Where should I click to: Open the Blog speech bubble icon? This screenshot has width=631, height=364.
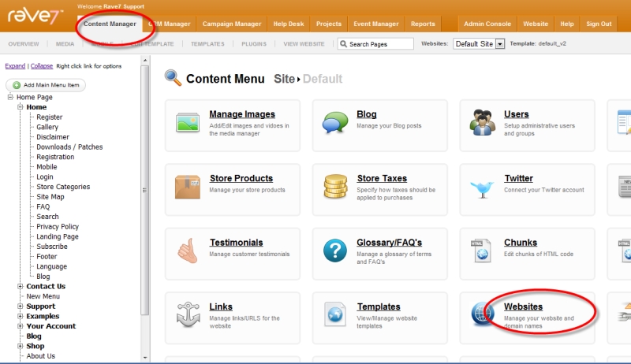coord(335,123)
